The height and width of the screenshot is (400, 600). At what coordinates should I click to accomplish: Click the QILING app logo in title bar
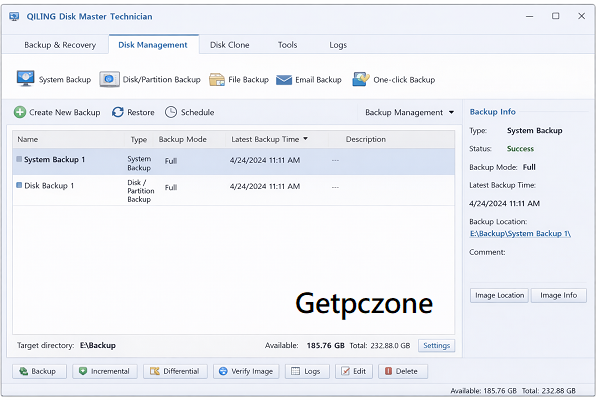point(14,16)
